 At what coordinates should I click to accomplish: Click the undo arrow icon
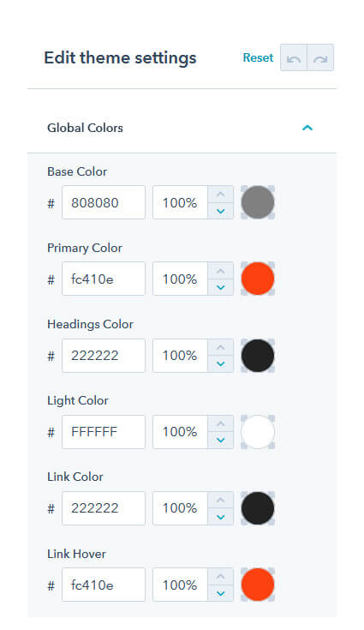coord(294,58)
